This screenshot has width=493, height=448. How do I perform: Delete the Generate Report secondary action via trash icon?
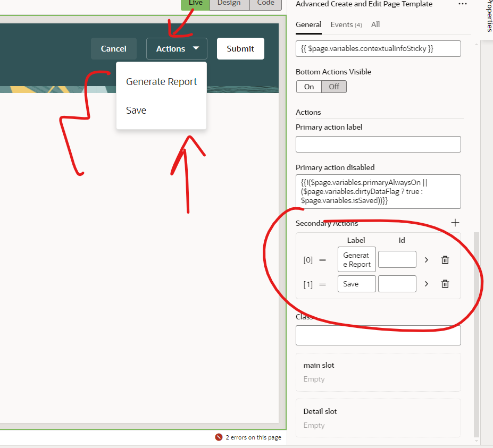click(445, 259)
